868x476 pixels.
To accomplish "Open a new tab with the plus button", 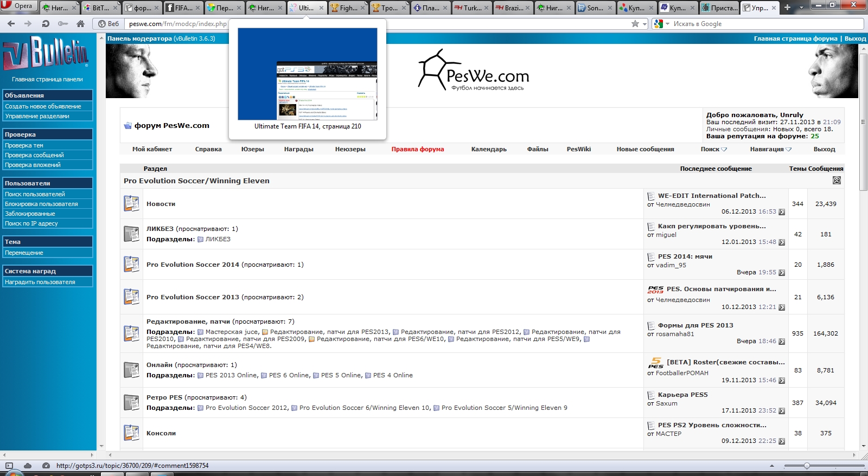I will [x=787, y=8].
